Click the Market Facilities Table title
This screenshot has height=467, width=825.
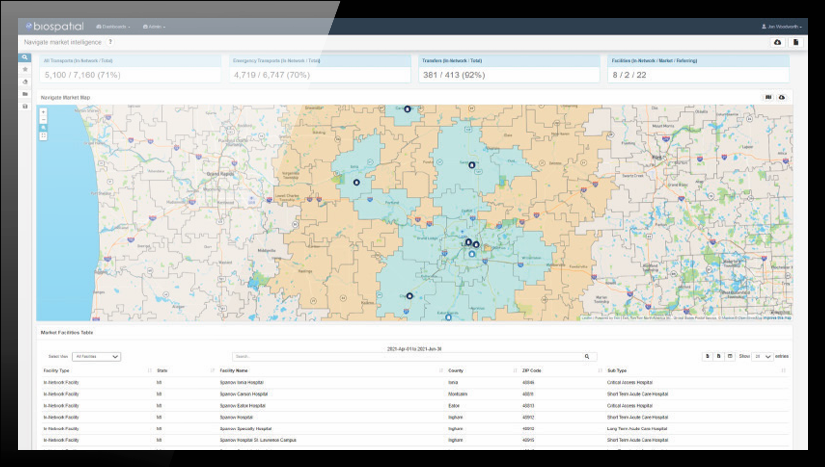point(67,333)
